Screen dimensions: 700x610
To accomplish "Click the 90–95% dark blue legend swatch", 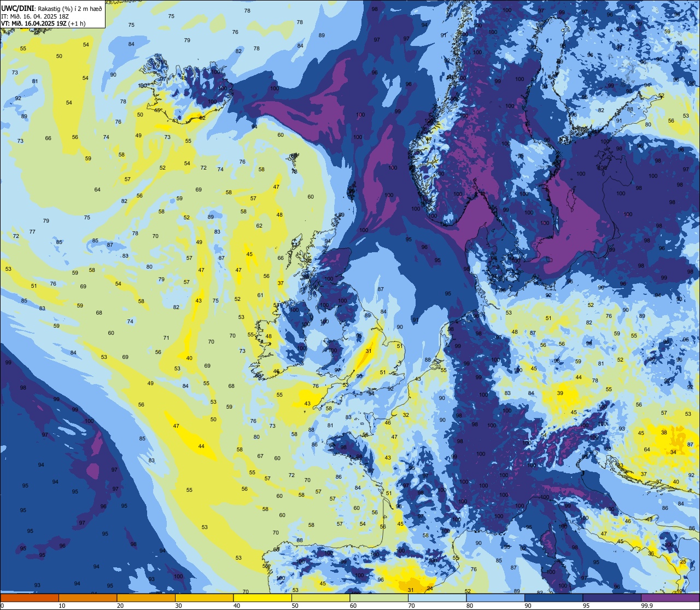I will pos(553,597).
